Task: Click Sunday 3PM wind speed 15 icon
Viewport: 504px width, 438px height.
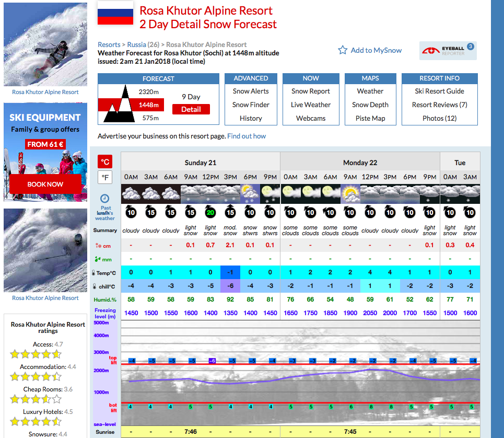Action: [230, 212]
